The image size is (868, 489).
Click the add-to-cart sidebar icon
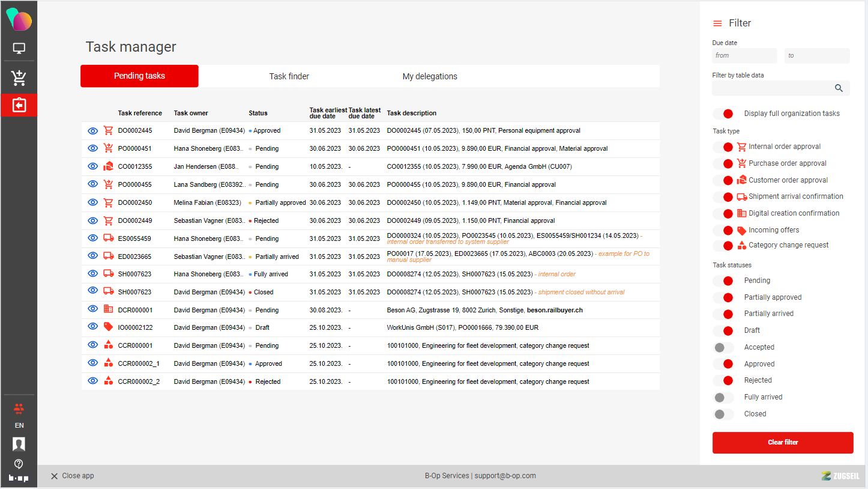tap(19, 77)
